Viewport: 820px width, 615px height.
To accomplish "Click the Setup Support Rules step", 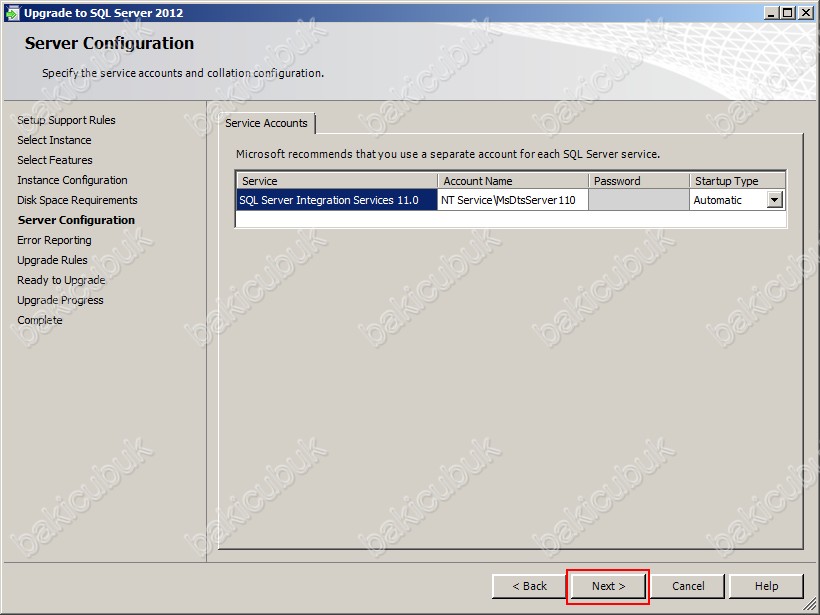I will (66, 120).
